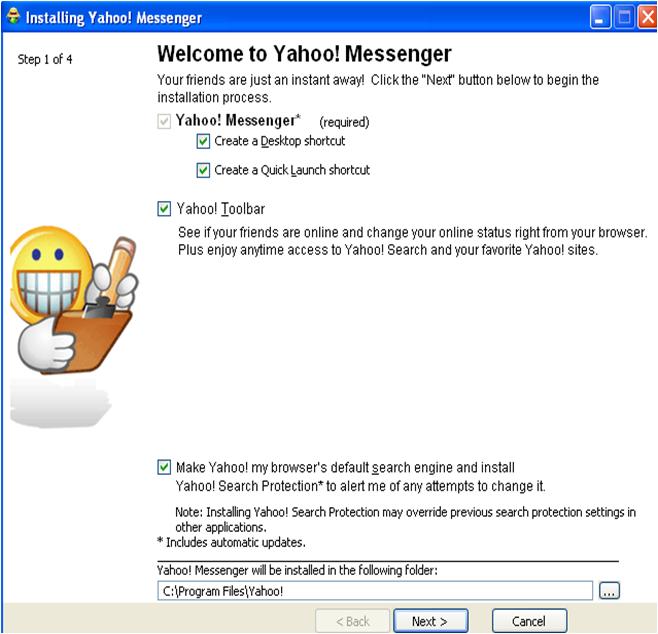
Task: Untick Make Yahoo! default search engine checkbox
Action: tap(164, 467)
